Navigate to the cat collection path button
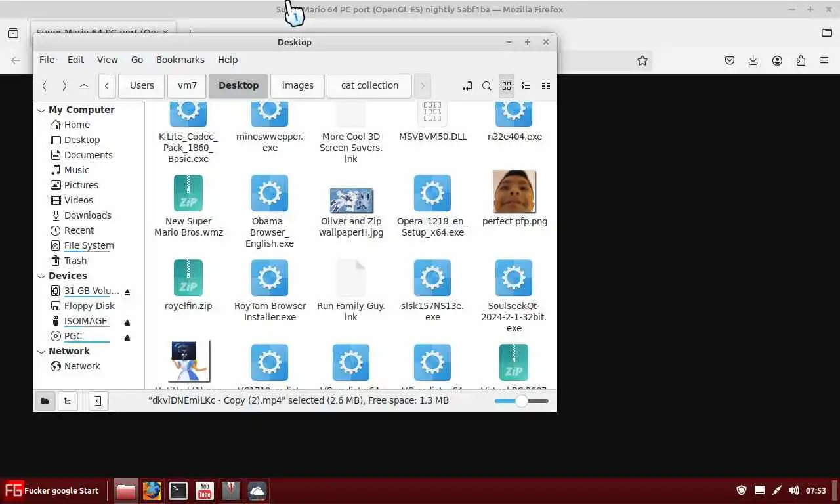Screen dimensions: 840x504 coord(369,86)
